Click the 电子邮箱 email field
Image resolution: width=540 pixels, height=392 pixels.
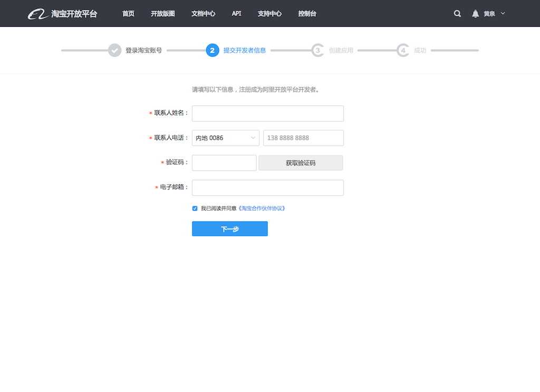pyautogui.click(x=267, y=187)
